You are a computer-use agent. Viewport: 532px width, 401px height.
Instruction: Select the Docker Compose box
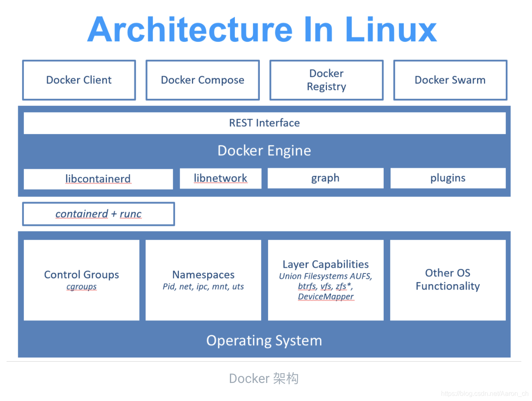click(x=202, y=80)
